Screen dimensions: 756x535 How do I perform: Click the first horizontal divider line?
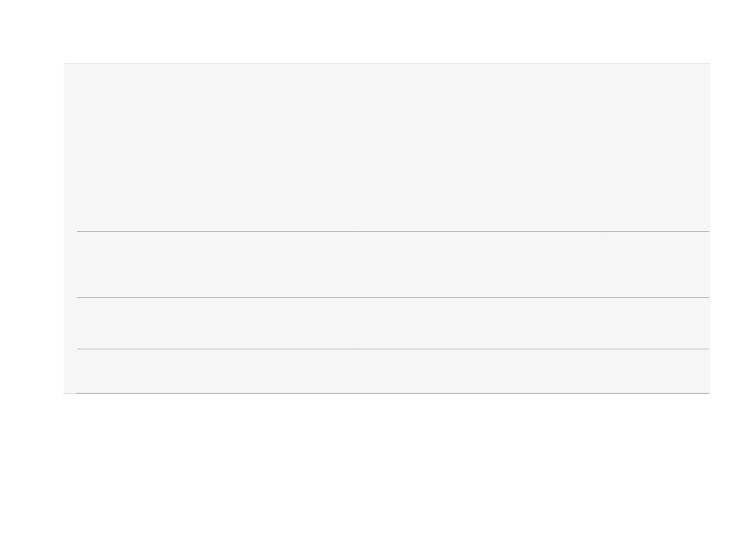(393, 231)
